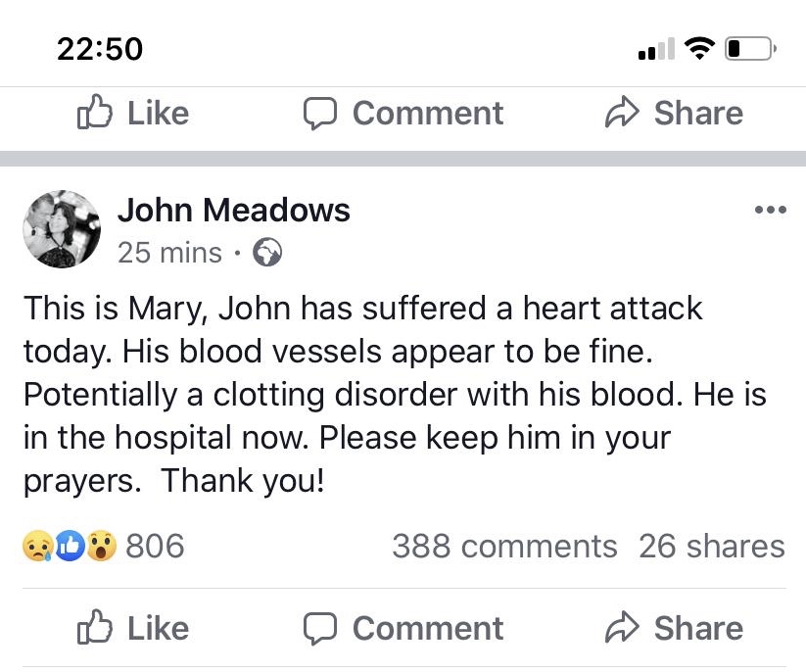Image resolution: width=806 pixels, height=672 pixels.
Task: Tap the thumbs-up Like icon on previous post
Action: tap(93, 114)
